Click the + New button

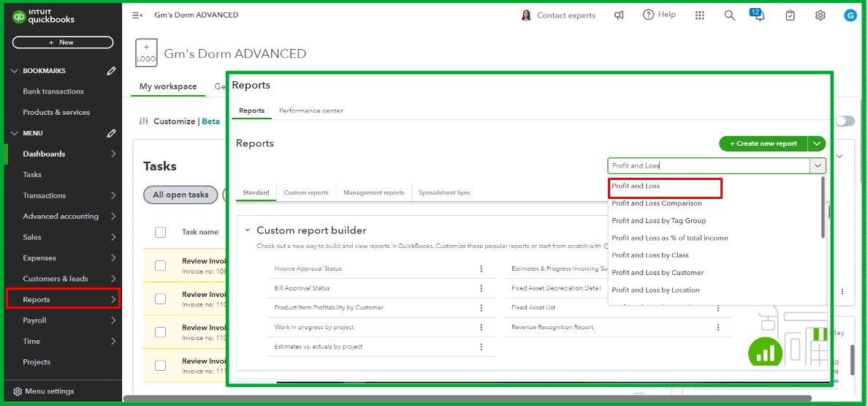tap(63, 42)
